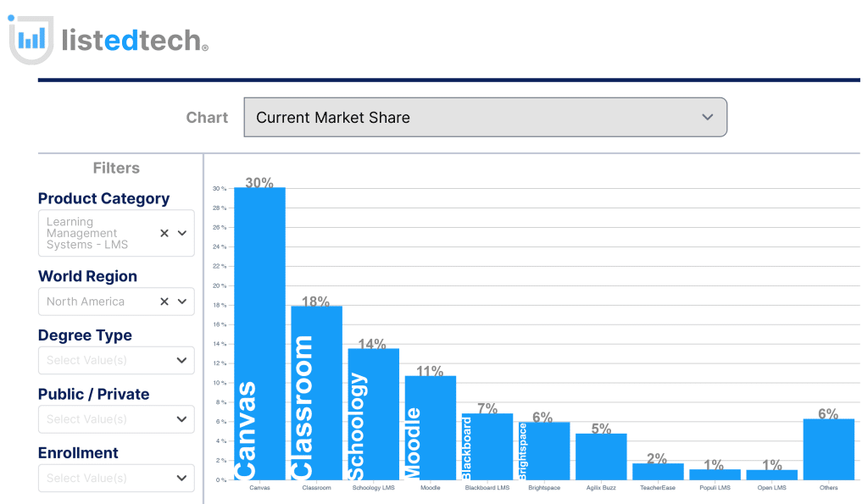
Task: Click the Schoology 14% bar
Action: pos(374,414)
